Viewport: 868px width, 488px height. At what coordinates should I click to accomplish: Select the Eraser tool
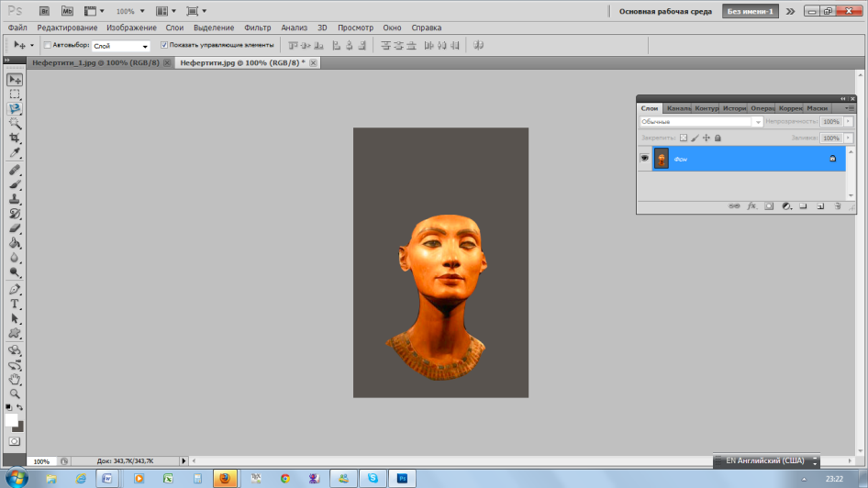pos(15,228)
